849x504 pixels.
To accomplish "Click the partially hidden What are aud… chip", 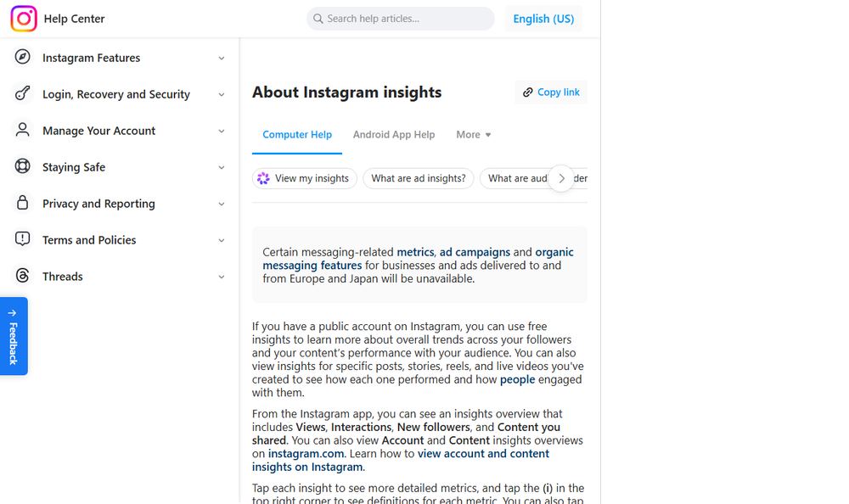I will (x=514, y=178).
